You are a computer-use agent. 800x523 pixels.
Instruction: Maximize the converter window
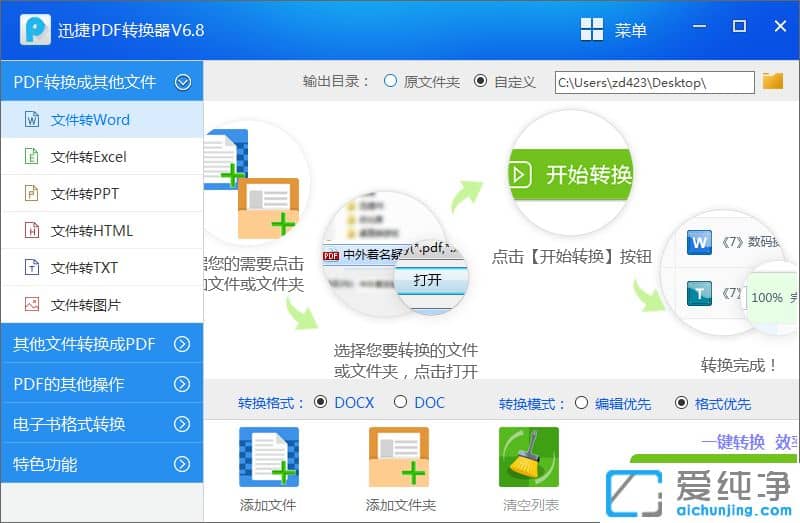tap(739, 26)
